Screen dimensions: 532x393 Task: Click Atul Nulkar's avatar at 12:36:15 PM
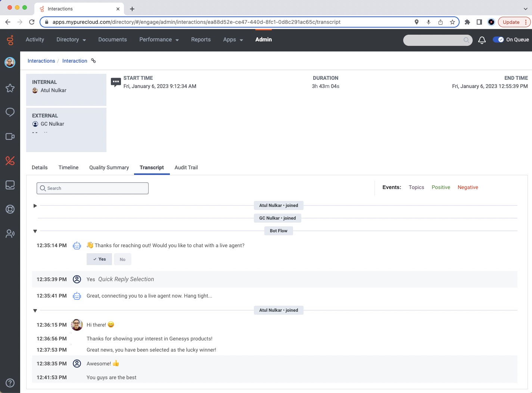click(x=77, y=325)
